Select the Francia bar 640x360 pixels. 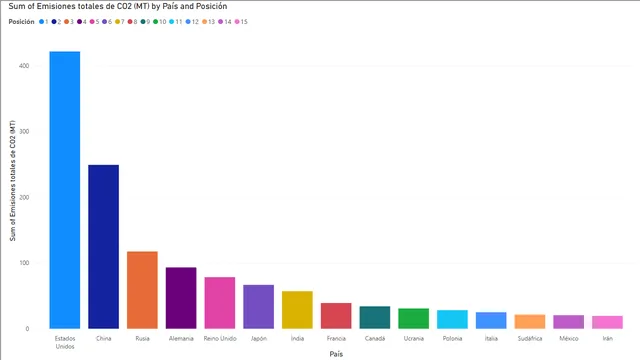[336, 316]
